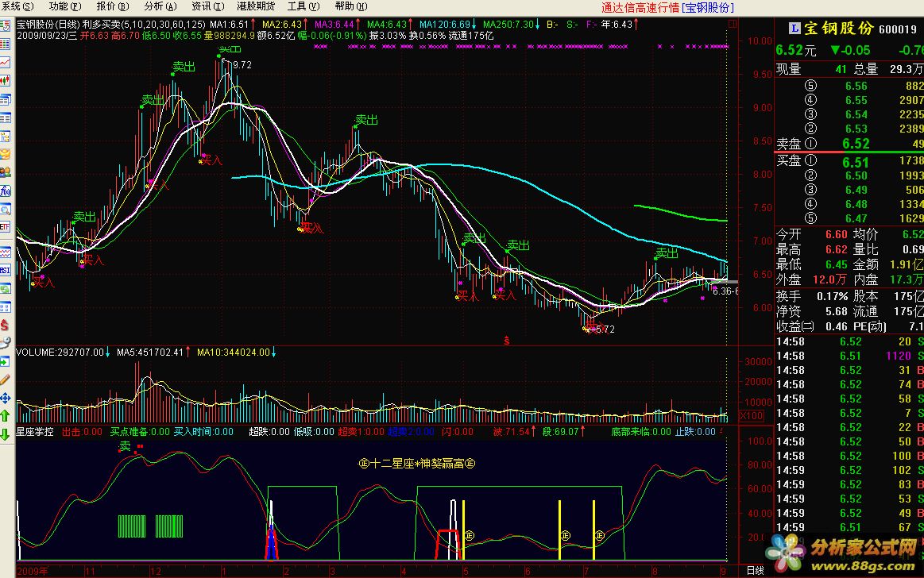Open the 系统(S) menu

pyautogui.click(x=17, y=6)
